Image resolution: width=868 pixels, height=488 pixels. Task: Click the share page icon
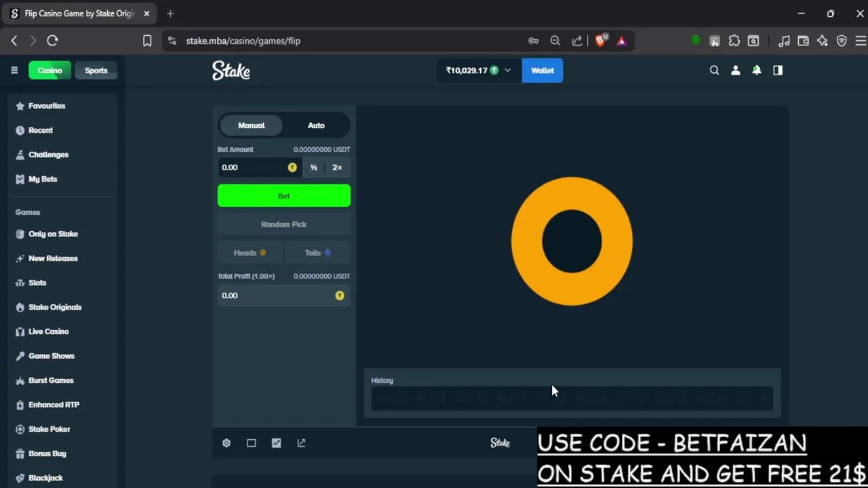coord(577,41)
